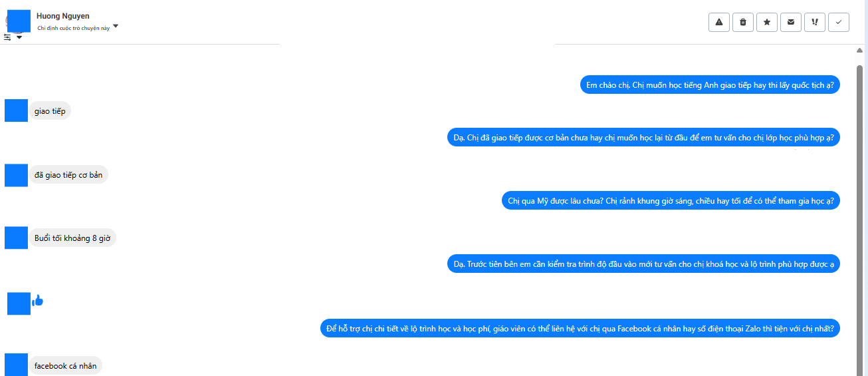This screenshot has width=868, height=376.
Task: Select the 'facebook cá nhân' message bubble
Action: [x=65, y=366]
